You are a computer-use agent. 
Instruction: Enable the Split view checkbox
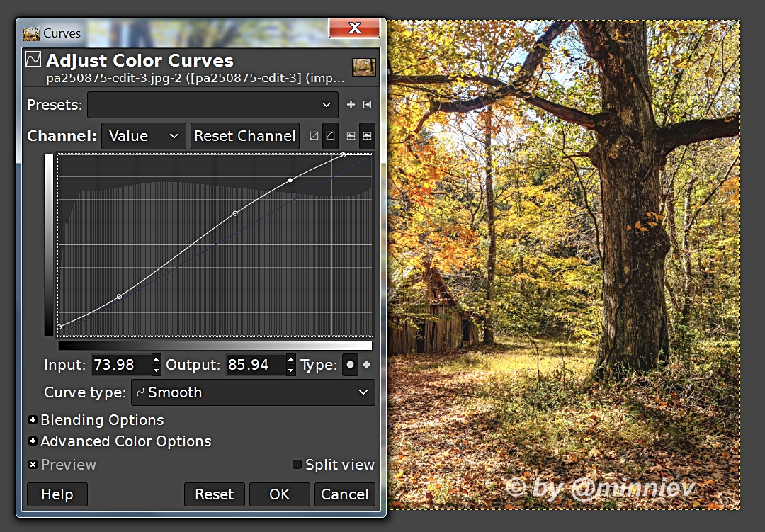pyautogui.click(x=297, y=465)
